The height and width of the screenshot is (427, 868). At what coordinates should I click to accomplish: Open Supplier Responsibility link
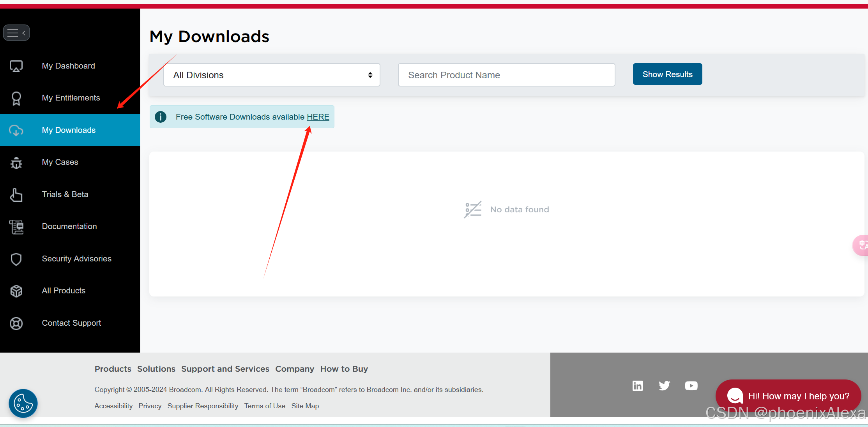(x=203, y=406)
